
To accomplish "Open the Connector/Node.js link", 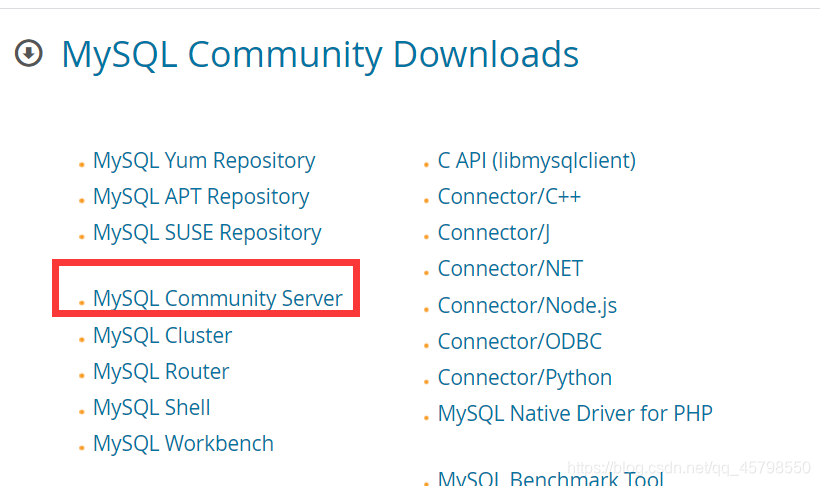I will 527,306.
